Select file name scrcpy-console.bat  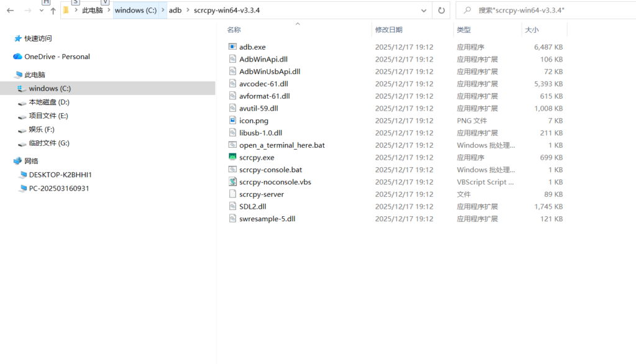[271, 170]
